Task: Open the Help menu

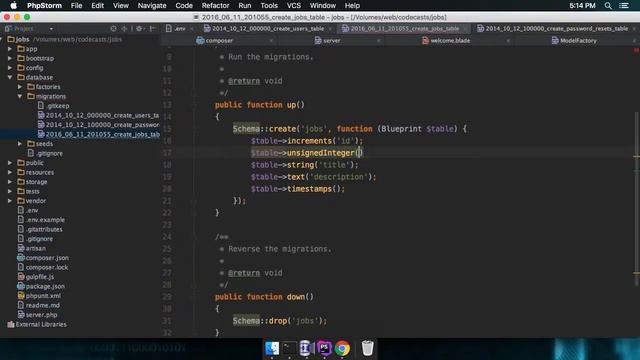Action: click(x=352, y=5)
